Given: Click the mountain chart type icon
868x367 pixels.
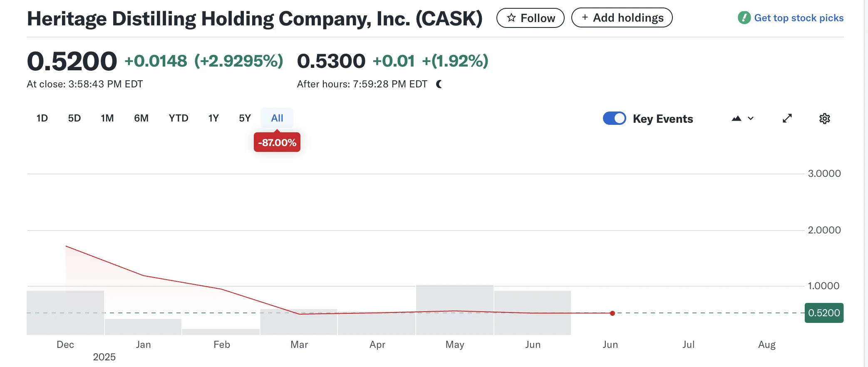Looking at the screenshot, I should point(736,119).
